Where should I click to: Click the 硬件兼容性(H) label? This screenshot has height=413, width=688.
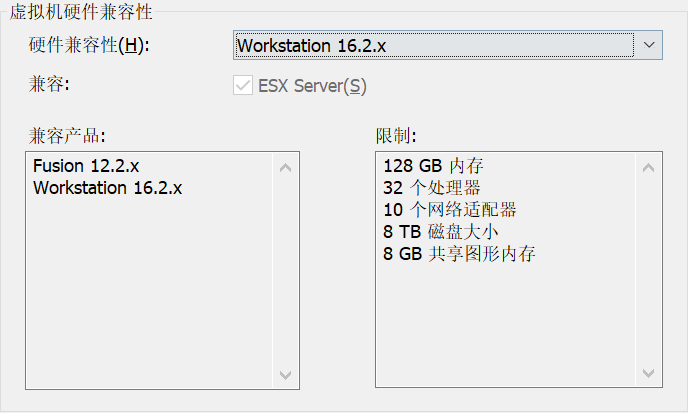pos(89,46)
